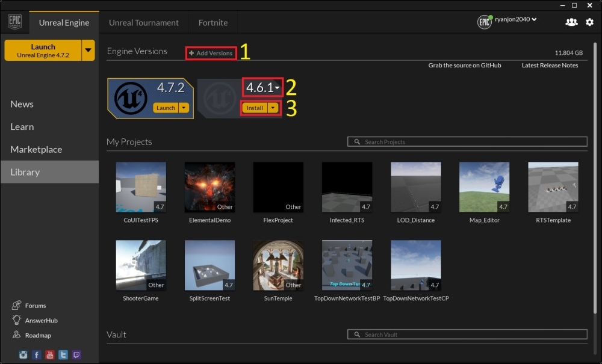
Task: Click the 4.6.1 greyed Unreal logo
Action: click(219, 98)
